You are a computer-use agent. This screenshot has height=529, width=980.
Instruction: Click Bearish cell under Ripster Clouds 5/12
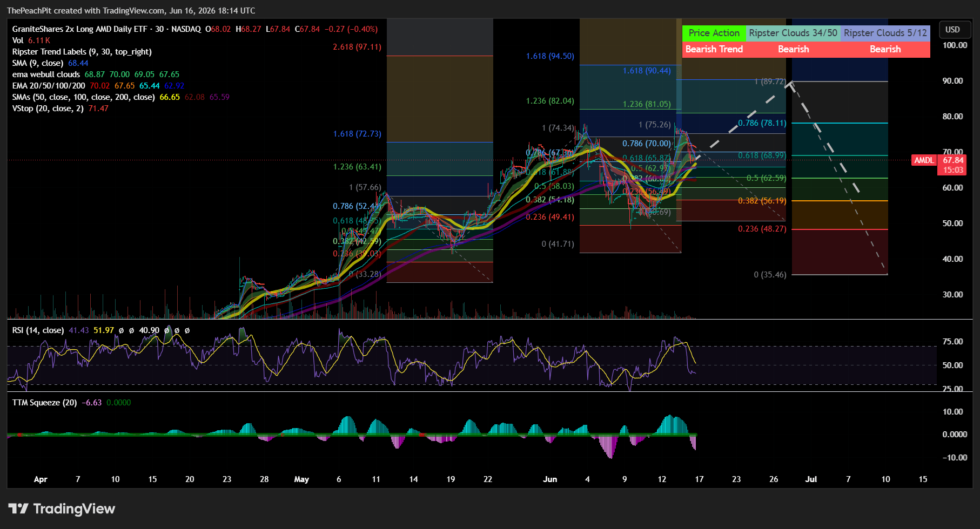pyautogui.click(x=885, y=49)
